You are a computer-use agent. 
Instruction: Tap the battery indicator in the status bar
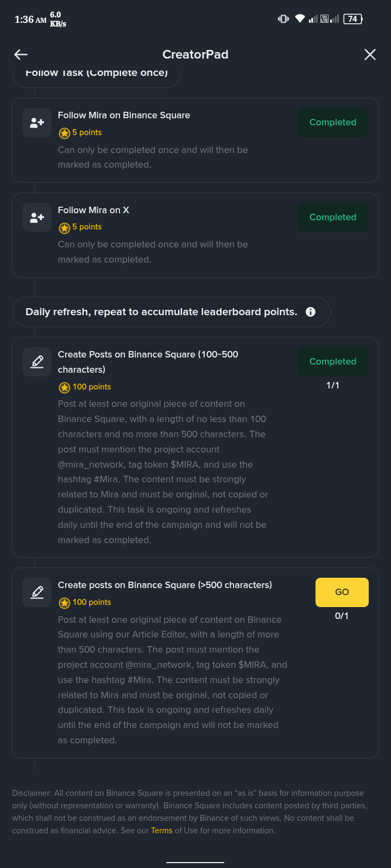pos(353,19)
